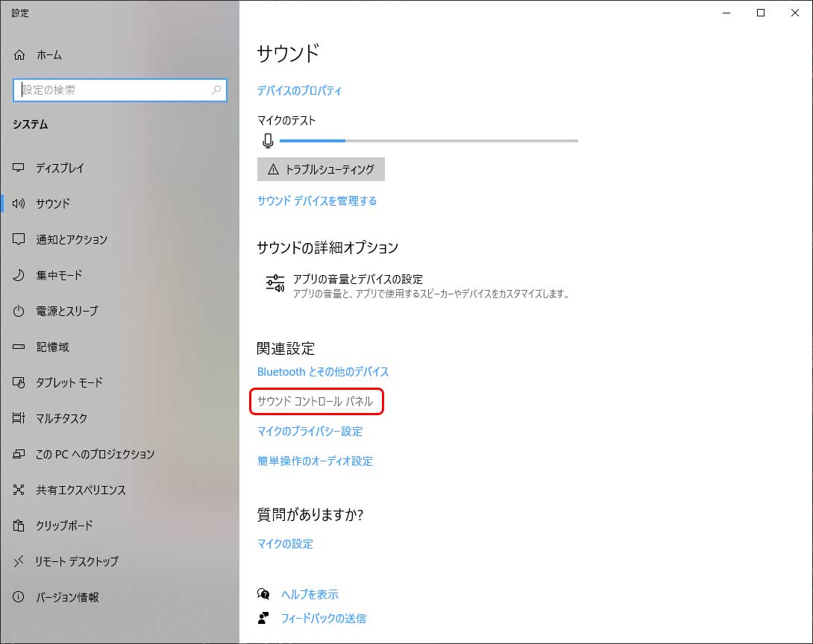Click the app volume mixer sliders icon

pos(274,283)
